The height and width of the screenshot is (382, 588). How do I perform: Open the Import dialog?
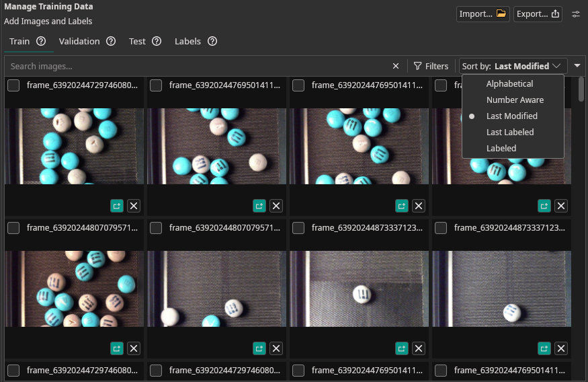tap(482, 14)
